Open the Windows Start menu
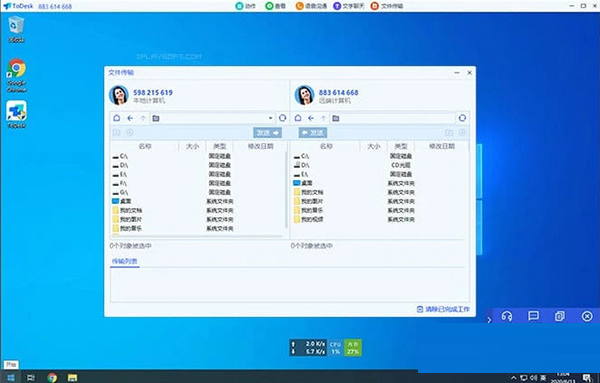Screen dimensions: 600x383 click(x=11, y=377)
